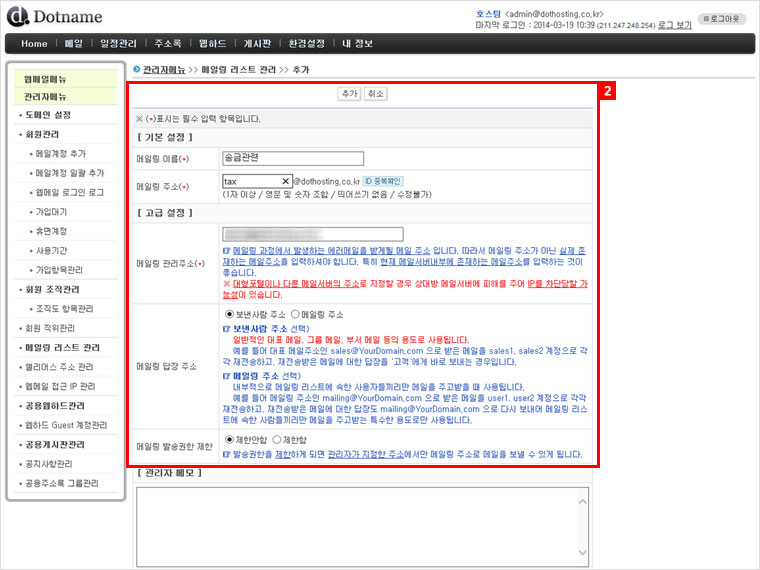Choose the 제한함 radio button

282,439
